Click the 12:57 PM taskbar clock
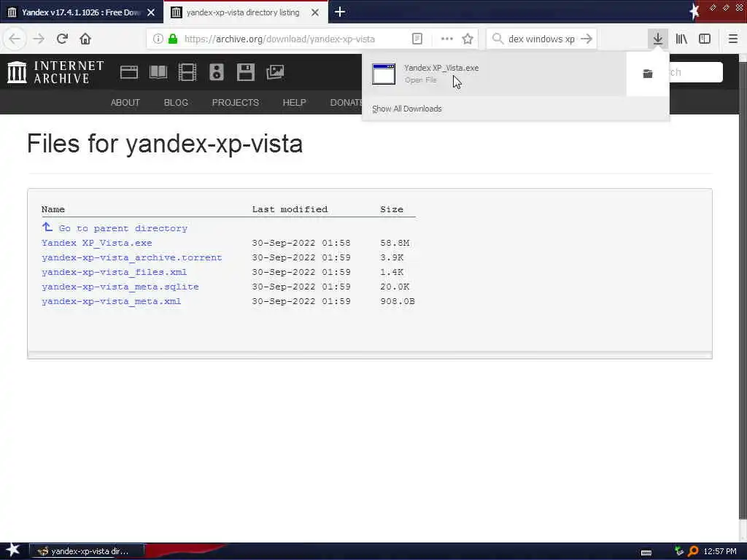 [x=720, y=551]
